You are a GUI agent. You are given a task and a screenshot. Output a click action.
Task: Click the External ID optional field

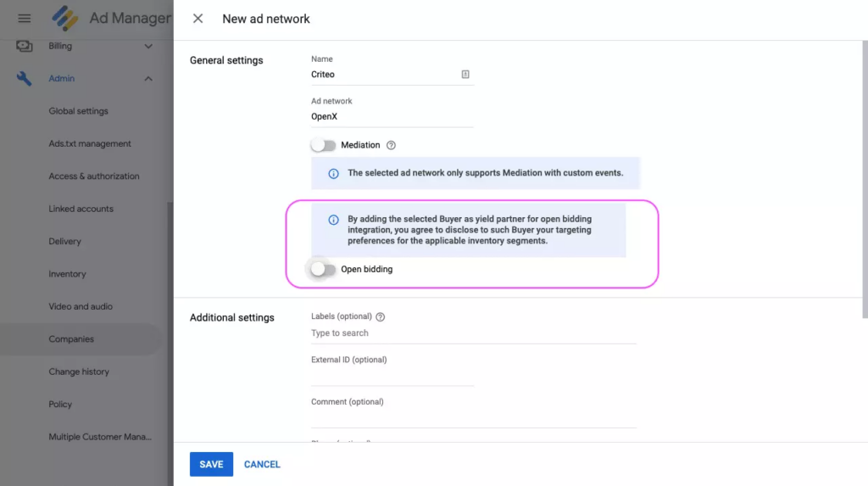coord(392,376)
